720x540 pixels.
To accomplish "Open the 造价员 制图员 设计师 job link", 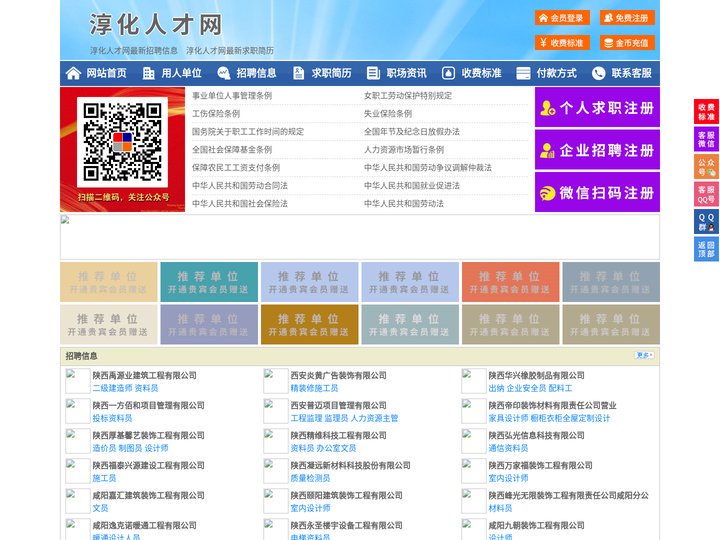I will 130,448.
